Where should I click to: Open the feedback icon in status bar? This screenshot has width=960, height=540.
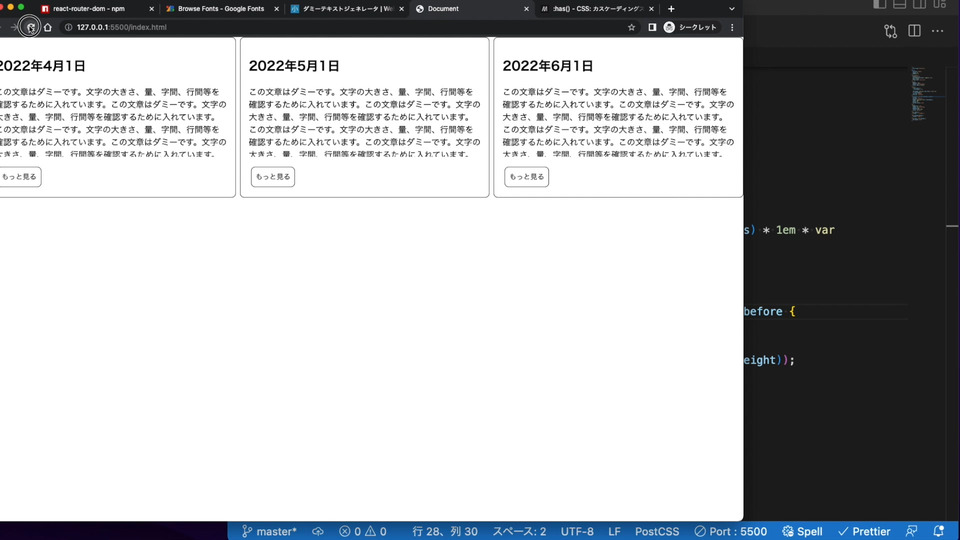[912, 531]
